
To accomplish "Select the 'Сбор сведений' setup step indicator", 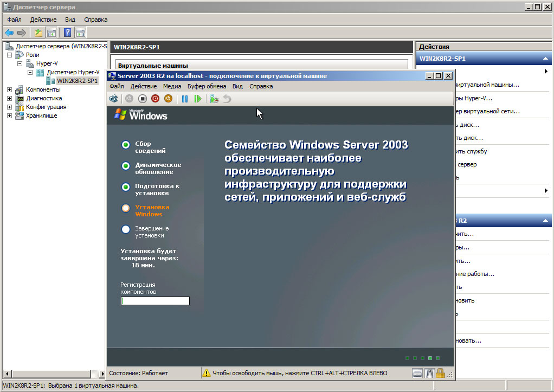I will pyautogui.click(x=126, y=145).
